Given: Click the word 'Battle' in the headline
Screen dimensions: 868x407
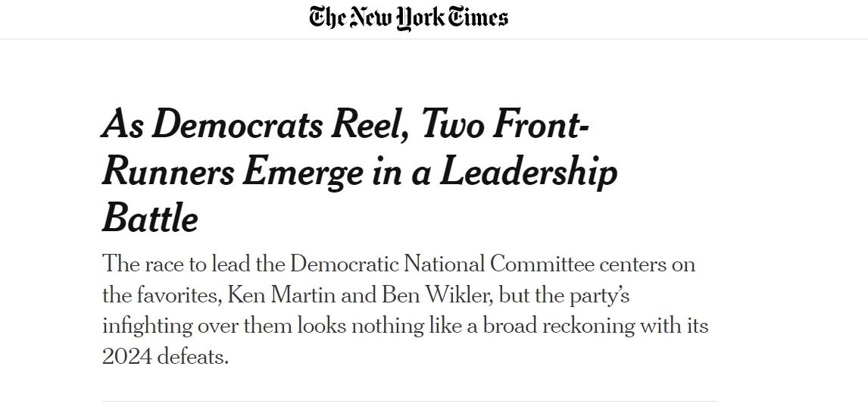Looking at the screenshot, I should coord(150,218).
